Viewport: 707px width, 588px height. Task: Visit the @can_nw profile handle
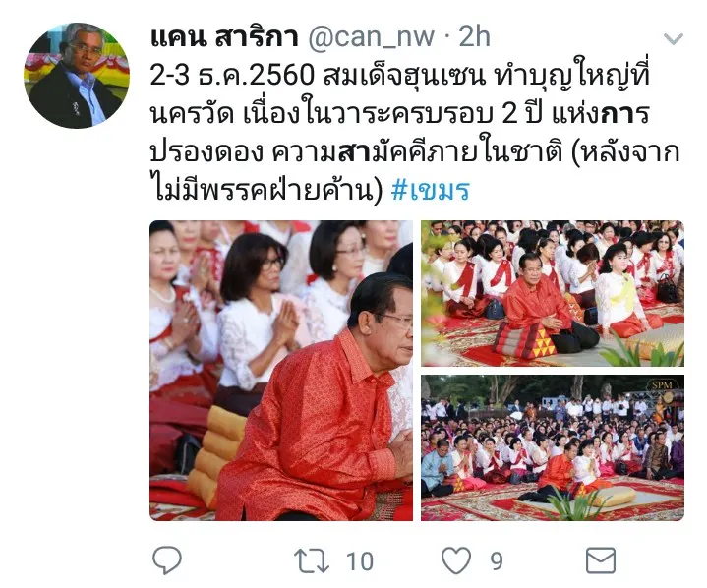point(371,37)
